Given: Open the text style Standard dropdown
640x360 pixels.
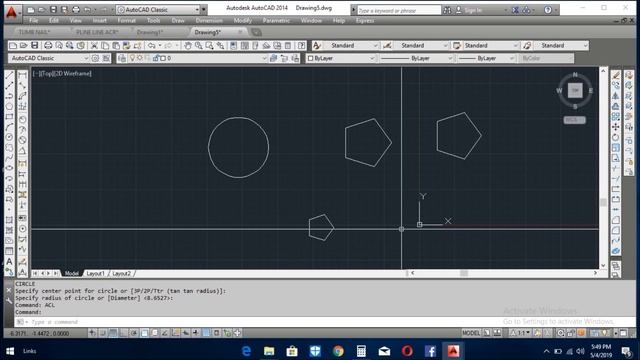Looking at the screenshot, I should [x=351, y=45].
